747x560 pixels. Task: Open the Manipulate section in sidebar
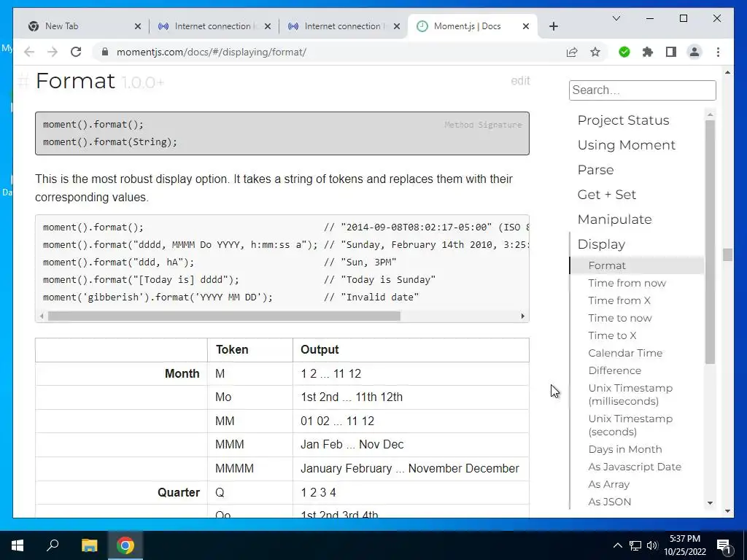614,219
